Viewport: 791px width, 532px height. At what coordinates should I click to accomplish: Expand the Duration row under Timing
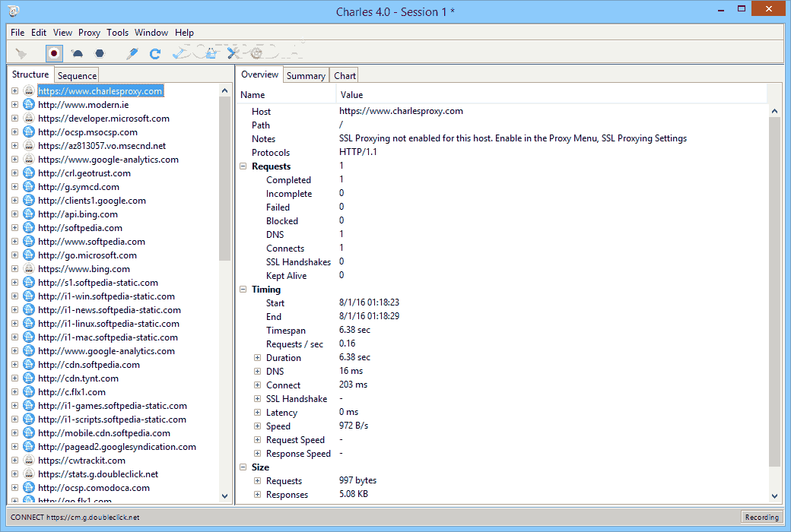(257, 357)
